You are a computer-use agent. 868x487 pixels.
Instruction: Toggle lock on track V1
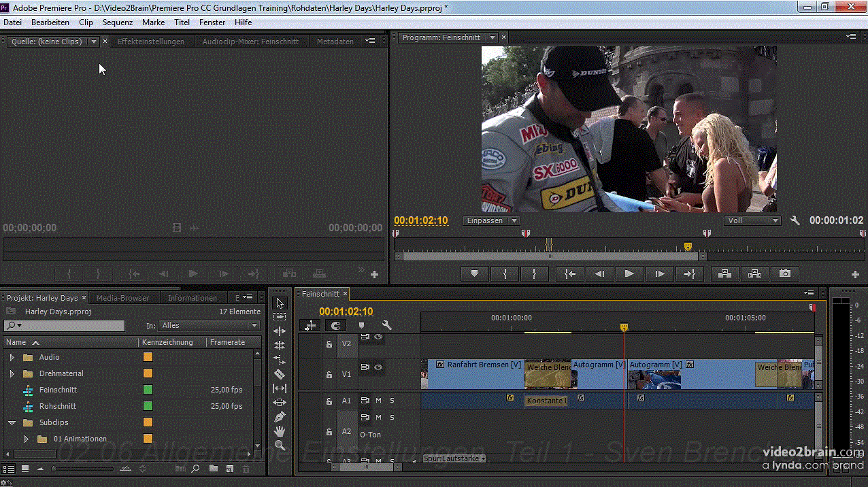329,375
